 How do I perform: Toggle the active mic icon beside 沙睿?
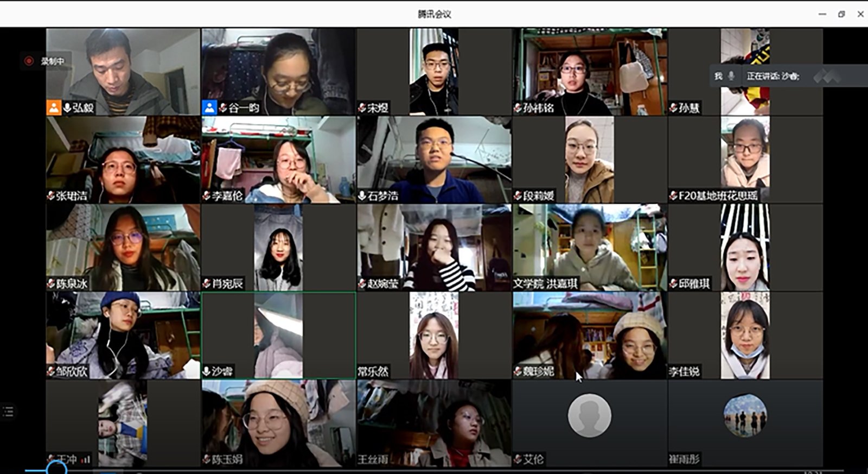click(206, 371)
